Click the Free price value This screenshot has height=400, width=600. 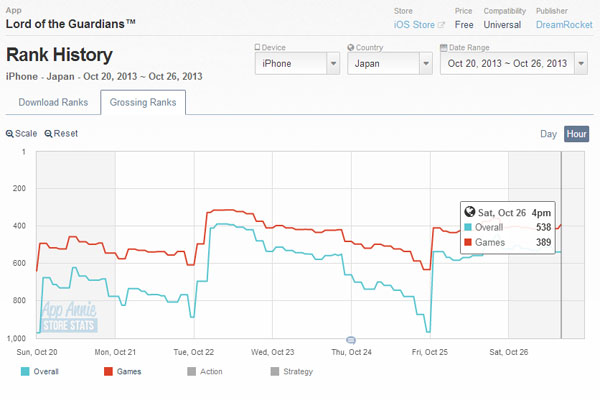point(464,25)
